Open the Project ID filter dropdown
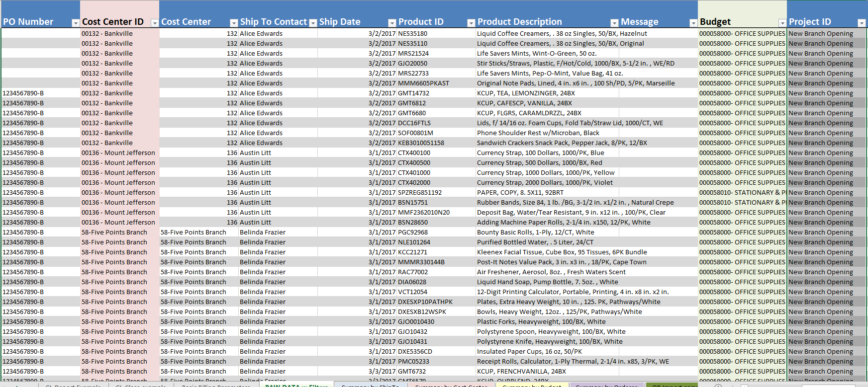This screenshot has width=868, height=387. pos(862,23)
